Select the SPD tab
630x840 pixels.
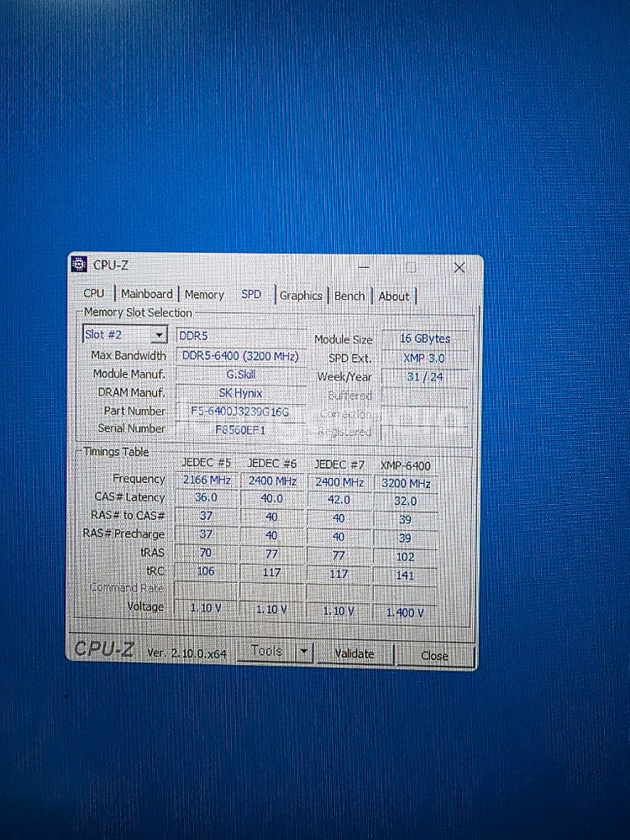[x=251, y=294]
